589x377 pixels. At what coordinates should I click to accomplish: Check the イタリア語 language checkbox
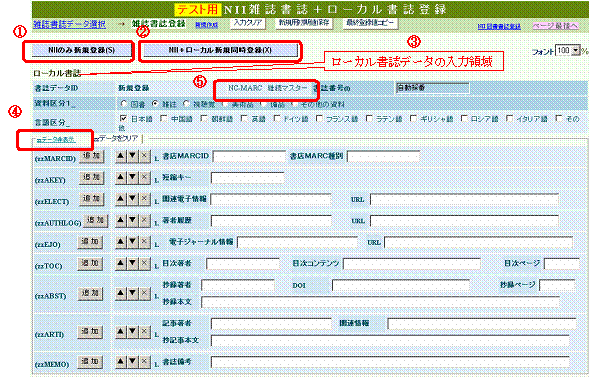(x=509, y=119)
